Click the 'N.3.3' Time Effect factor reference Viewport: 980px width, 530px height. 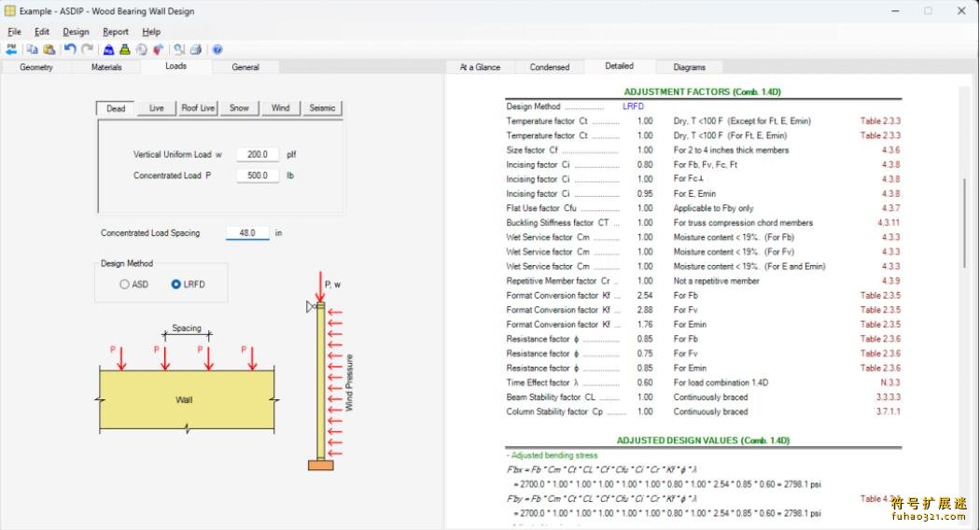click(890, 383)
